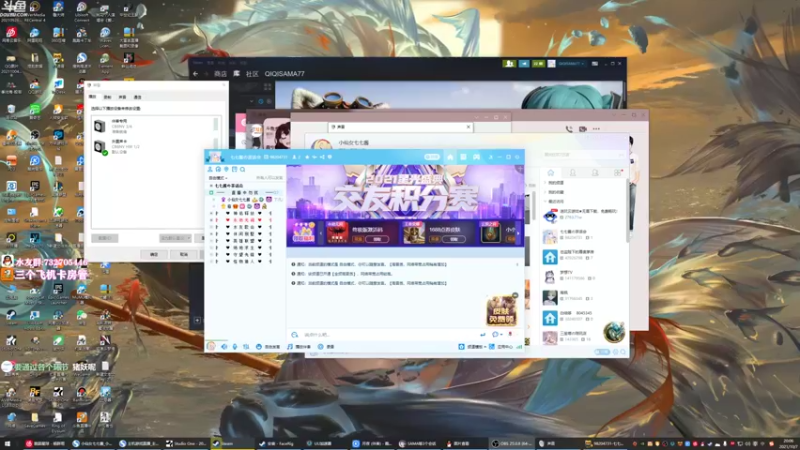
Task: Select the apps tab with red dot in YY panel
Action: pyautogui.click(x=618, y=173)
